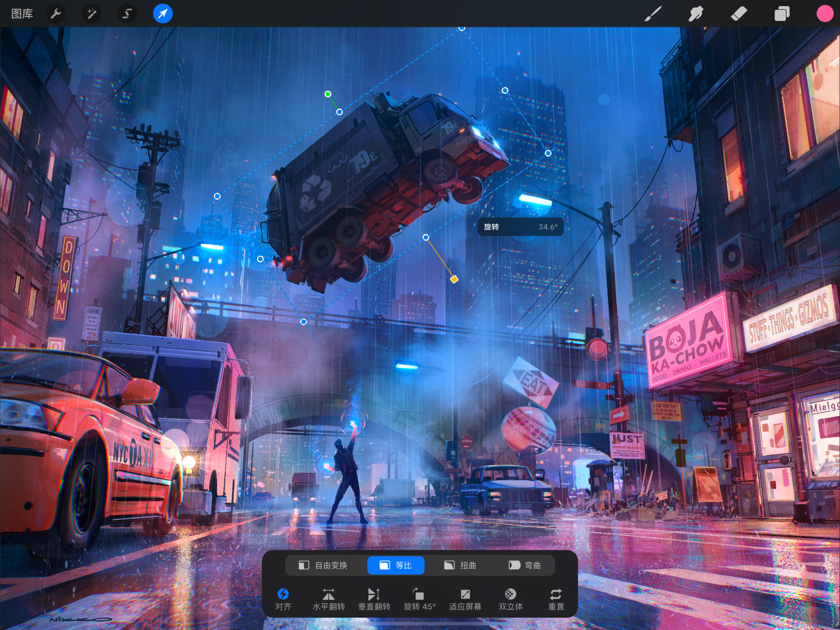Open the Actions wrench menu
This screenshot has width=840, height=630.
pyautogui.click(x=56, y=13)
